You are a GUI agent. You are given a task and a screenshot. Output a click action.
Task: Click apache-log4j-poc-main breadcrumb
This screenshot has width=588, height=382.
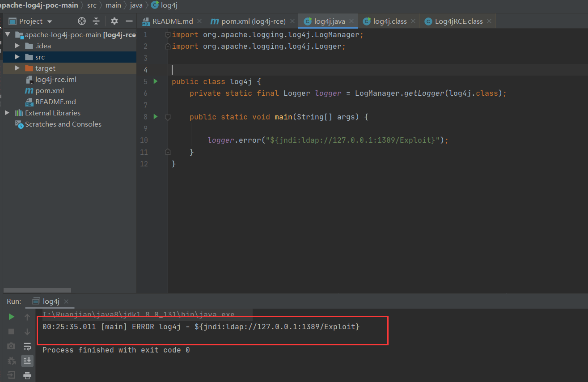tap(38, 5)
